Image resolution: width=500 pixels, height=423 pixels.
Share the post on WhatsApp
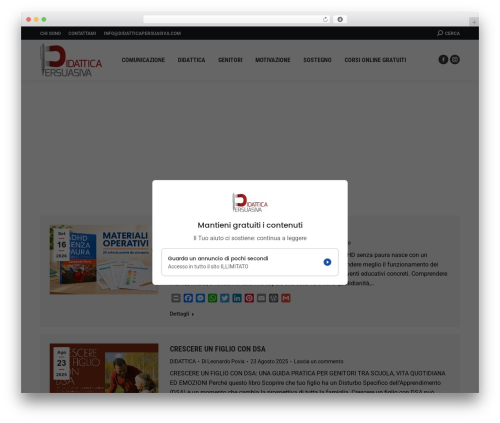coord(212,298)
